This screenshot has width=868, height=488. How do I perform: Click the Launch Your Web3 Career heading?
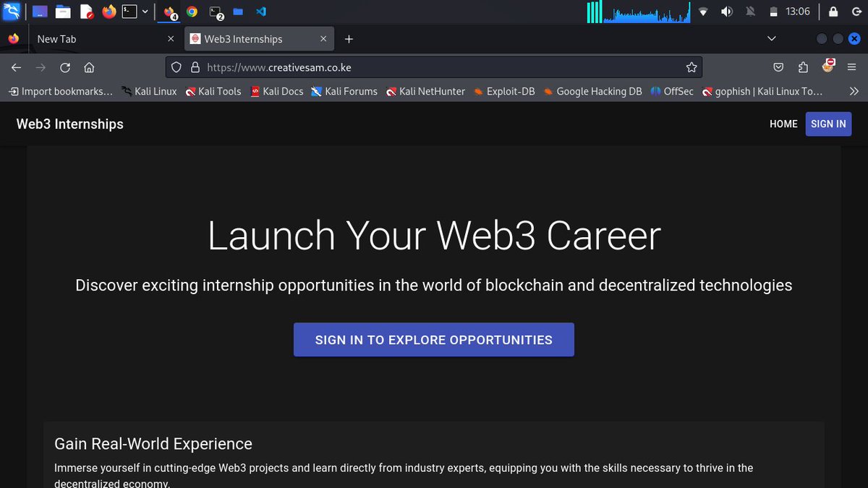(434, 236)
